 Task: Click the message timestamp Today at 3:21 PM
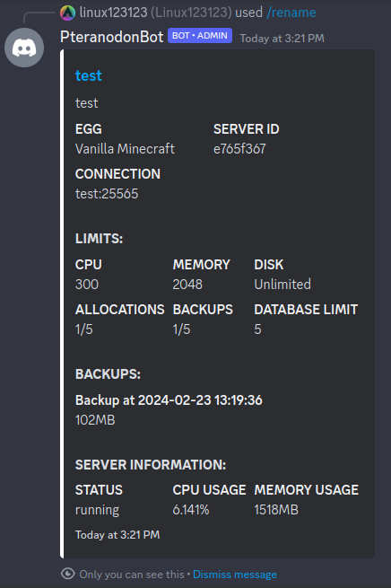282,39
